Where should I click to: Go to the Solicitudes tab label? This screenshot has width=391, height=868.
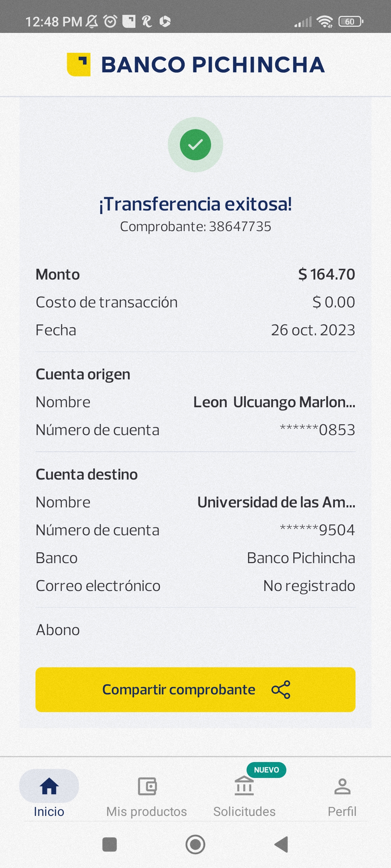tap(244, 812)
